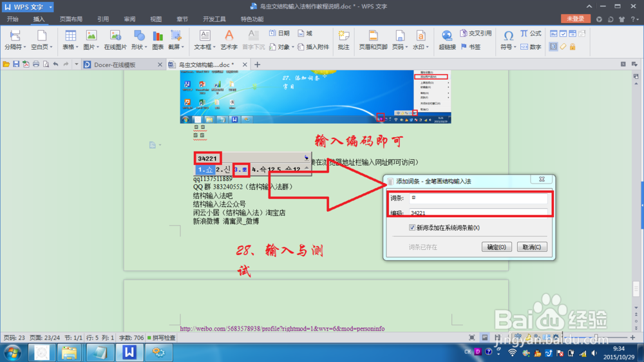Undo the last action
The width and height of the screenshot is (644, 362).
tap(56, 64)
